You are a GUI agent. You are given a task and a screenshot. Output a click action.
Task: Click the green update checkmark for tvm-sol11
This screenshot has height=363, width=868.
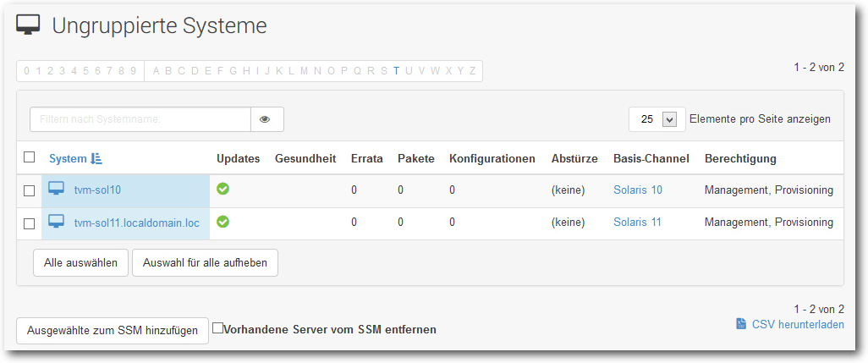(x=222, y=222)
